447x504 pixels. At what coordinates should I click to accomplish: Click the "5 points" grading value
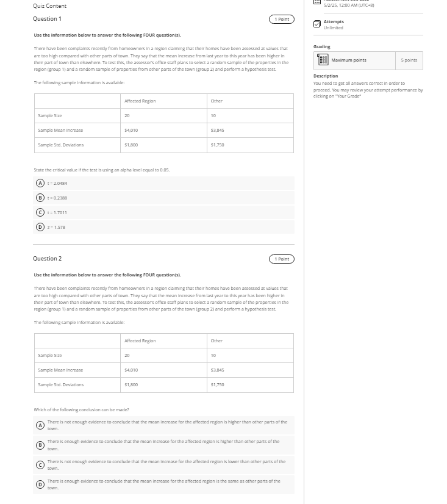(x=410, y=60)
